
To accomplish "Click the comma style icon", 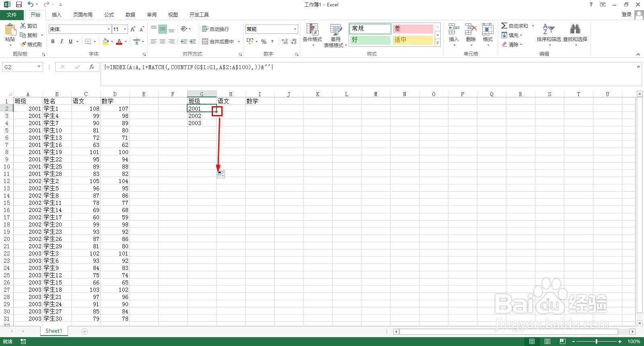I will tap(272, 41).
